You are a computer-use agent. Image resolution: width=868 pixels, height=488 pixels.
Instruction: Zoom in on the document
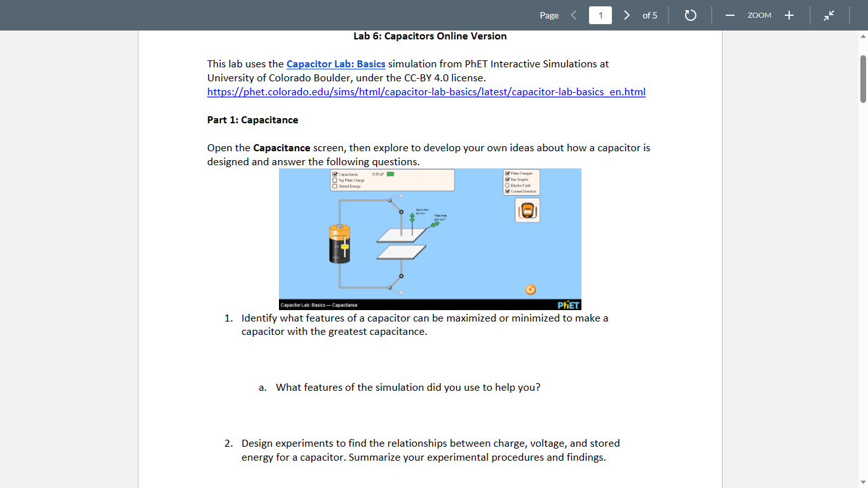(789, 15)
